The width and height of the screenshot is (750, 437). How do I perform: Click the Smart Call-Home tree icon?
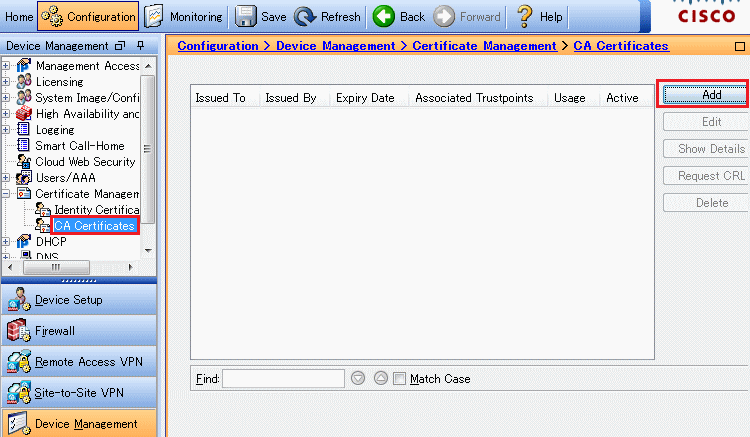coord(23,145)
